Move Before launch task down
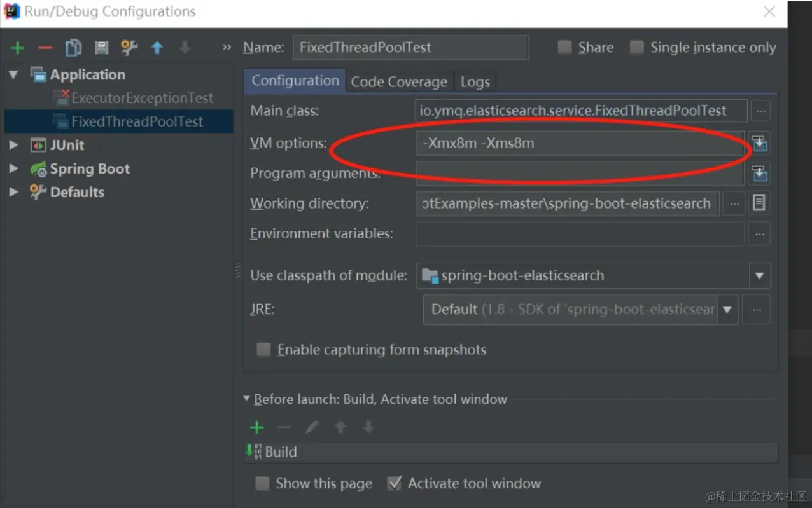The image size is (812, 508). point(368,427)
